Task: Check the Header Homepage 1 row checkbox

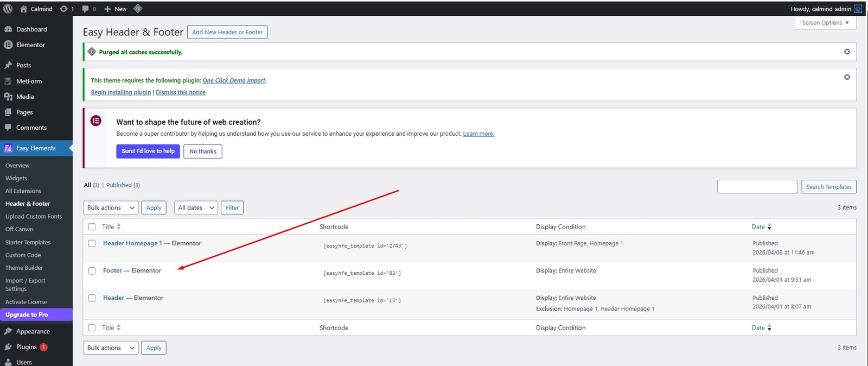Action: (x=92, y=244)
